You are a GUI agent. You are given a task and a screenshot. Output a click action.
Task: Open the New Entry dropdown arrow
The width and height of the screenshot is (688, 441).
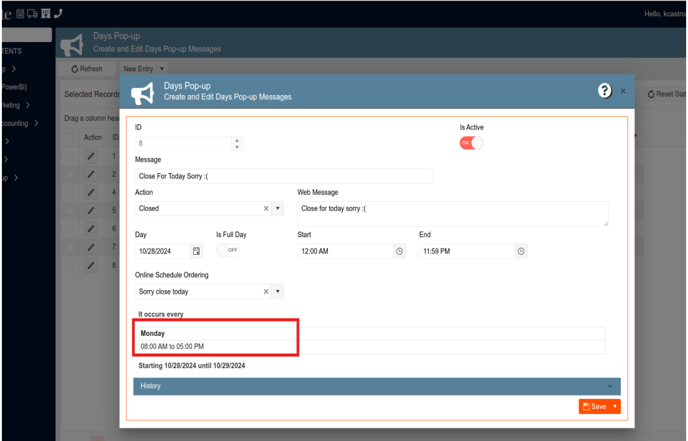162,68
